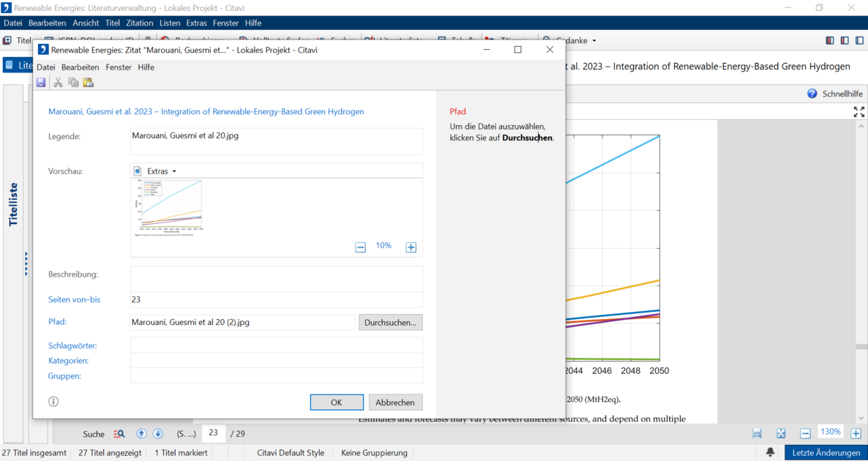The image size is (868, 461).
Task: Zoom in the preview with plus icon
Action: click(411, 247)
